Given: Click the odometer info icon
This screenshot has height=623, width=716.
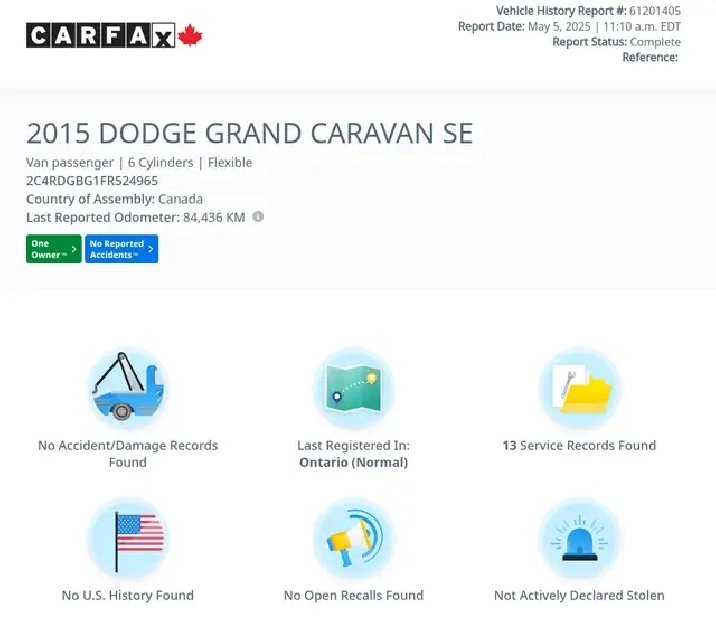Looking at the screenshot, I should point(258,216).
